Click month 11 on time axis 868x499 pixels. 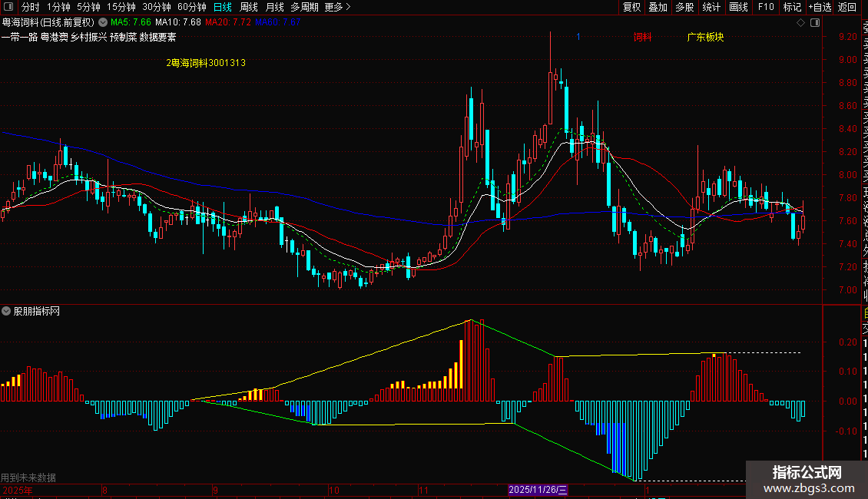(x=423, y=490)
